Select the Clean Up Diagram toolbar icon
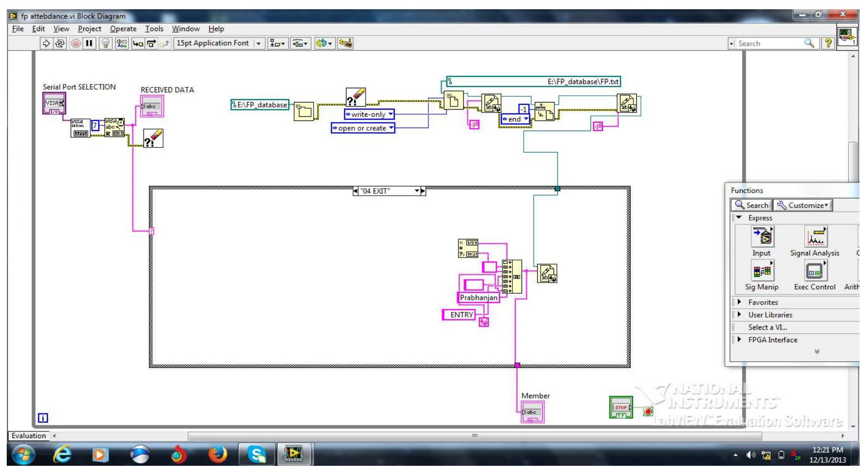The height and width of the screenshot is (470, 868). click(346, 42)
